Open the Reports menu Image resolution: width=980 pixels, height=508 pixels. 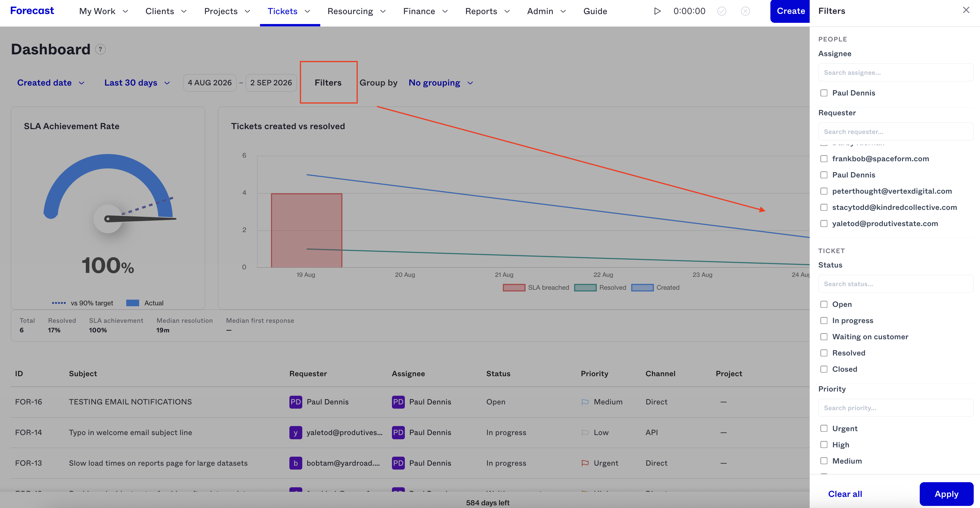pyautogui.click(x=487, y=11)
